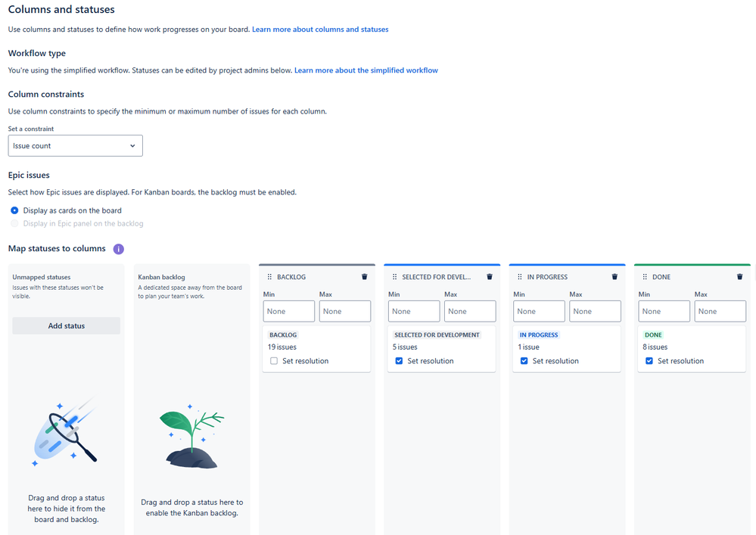Select the IN PROGRESS status card
Viewport: 756px width, 535px height.
tap(567, 348)
